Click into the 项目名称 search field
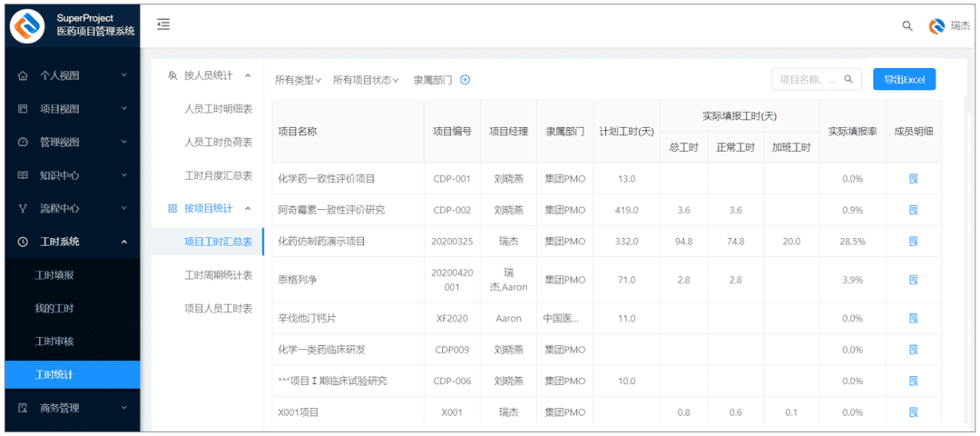Screen dimensions: 980x436 [x=817, y=79]
